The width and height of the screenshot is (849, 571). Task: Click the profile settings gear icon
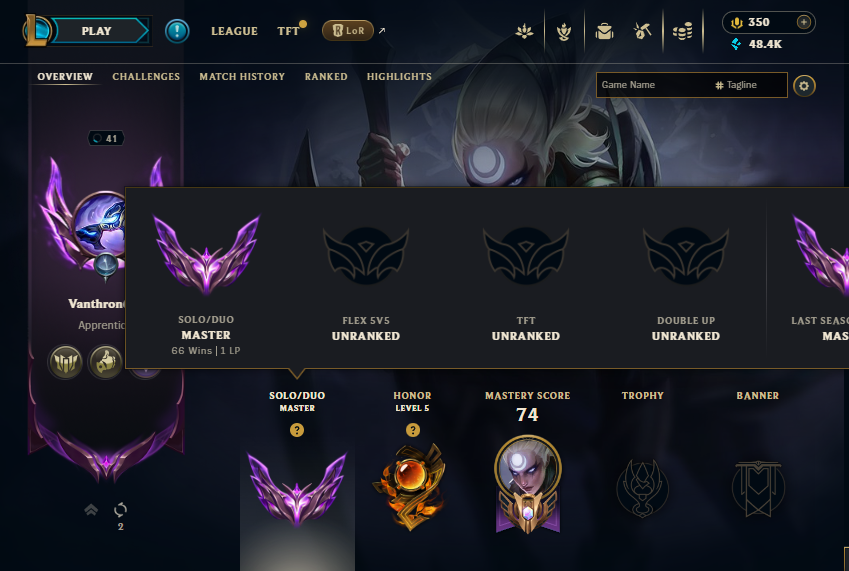804,86
